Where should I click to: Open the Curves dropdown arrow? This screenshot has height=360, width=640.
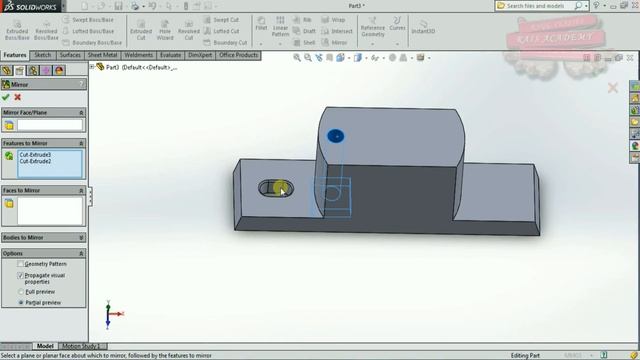[x=397, y=44]
